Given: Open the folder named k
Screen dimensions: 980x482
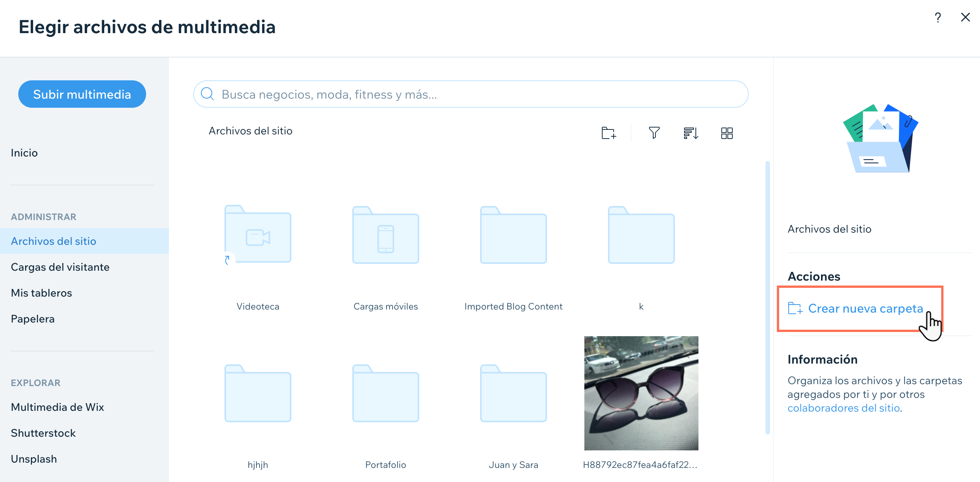Looking at the screenshot, I should (641, 235).
